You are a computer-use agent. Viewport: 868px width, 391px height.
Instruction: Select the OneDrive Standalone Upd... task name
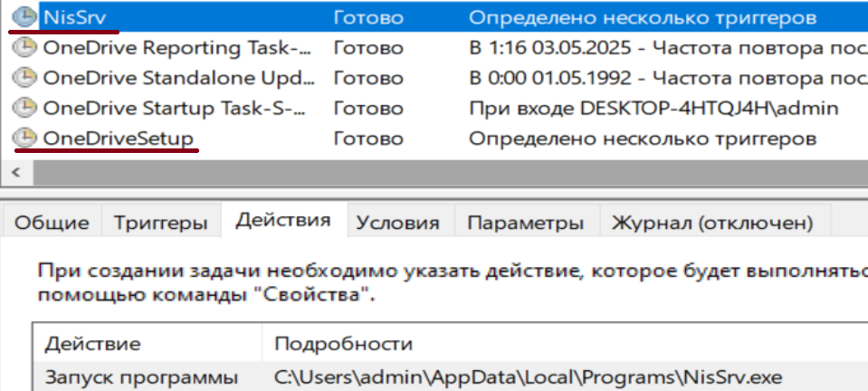pos(178,78)
